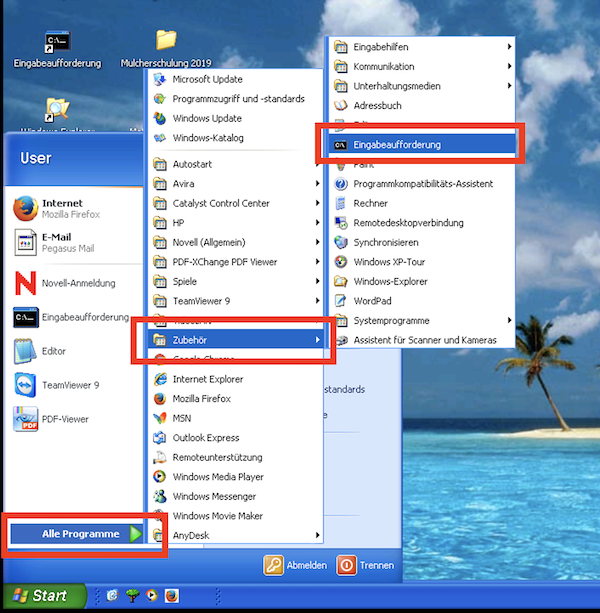Open the Editor notepad icon
Viewport: 600px width, 613px height.
[25, 351]
